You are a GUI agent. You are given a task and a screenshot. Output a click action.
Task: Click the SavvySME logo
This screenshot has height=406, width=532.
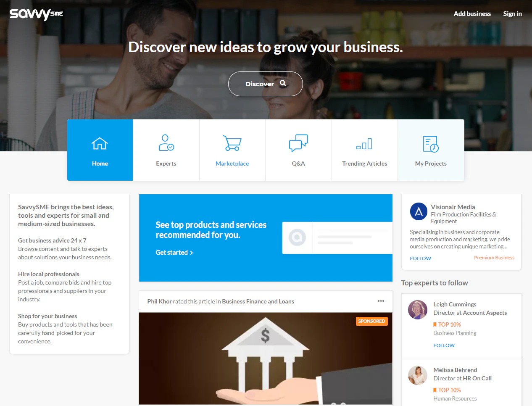coord(36,14)
